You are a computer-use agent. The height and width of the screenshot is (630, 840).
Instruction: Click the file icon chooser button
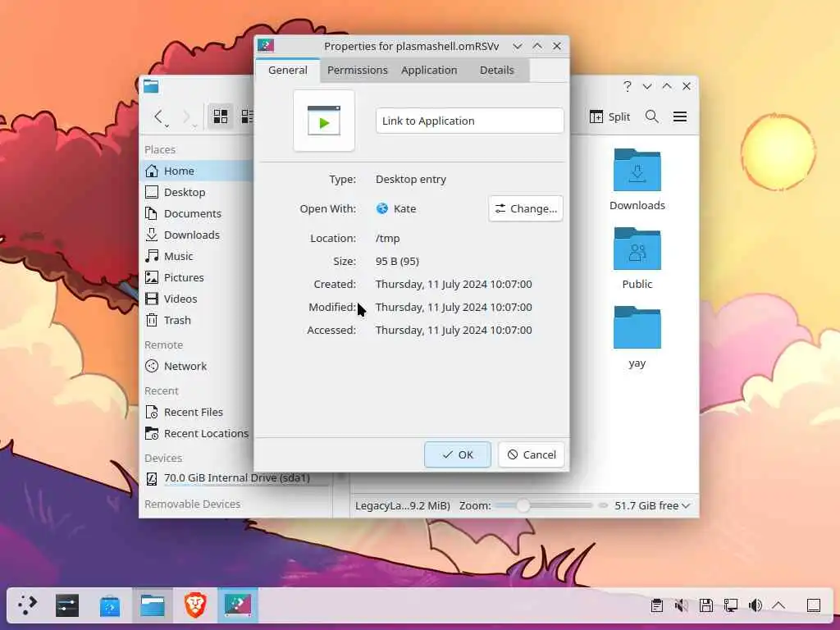click(x=323, y=121)
